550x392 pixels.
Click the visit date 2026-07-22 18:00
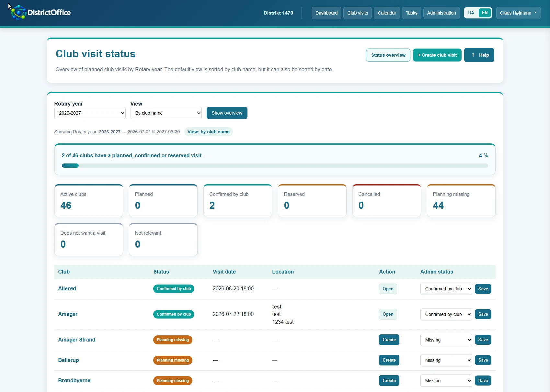tap(233, 314)
